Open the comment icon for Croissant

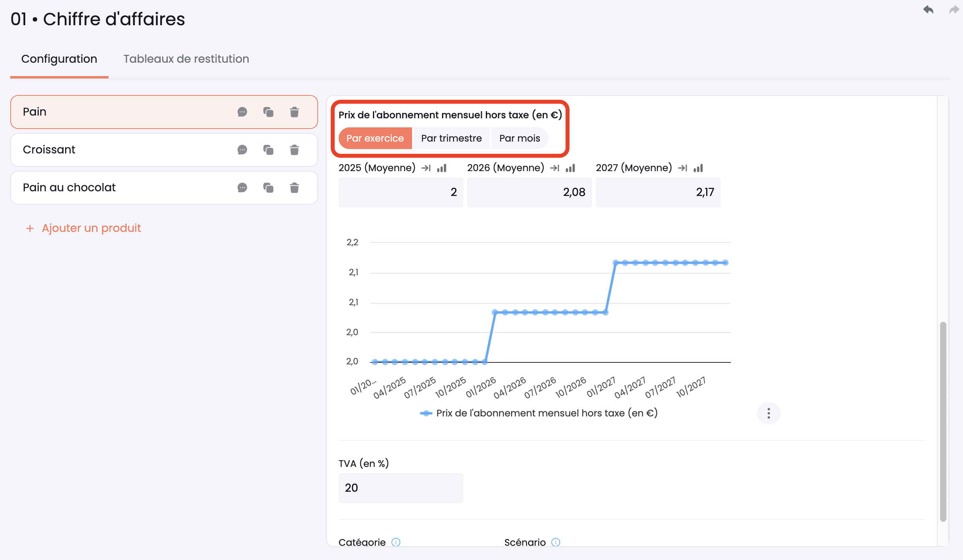242,150
